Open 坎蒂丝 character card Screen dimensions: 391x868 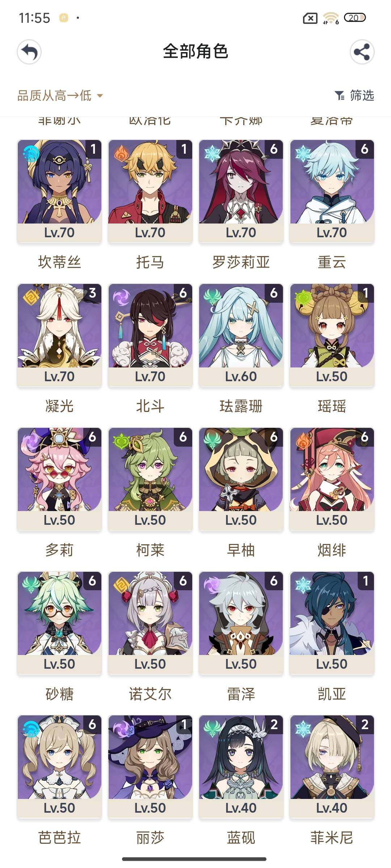59,191
